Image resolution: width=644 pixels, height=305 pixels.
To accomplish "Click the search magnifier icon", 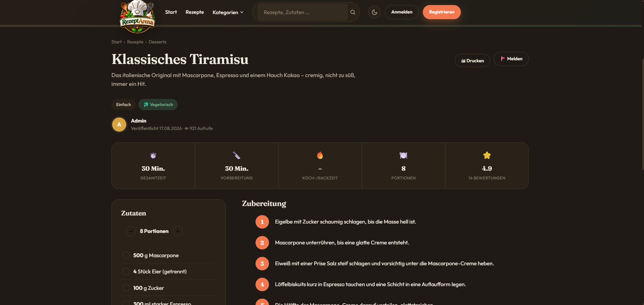I will 353,12.
